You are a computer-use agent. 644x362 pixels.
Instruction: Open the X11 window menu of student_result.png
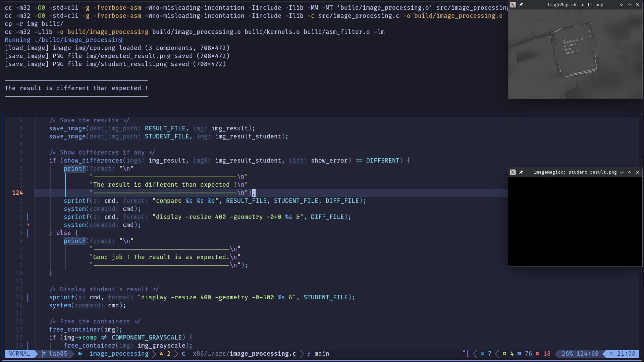coord(513,172)
